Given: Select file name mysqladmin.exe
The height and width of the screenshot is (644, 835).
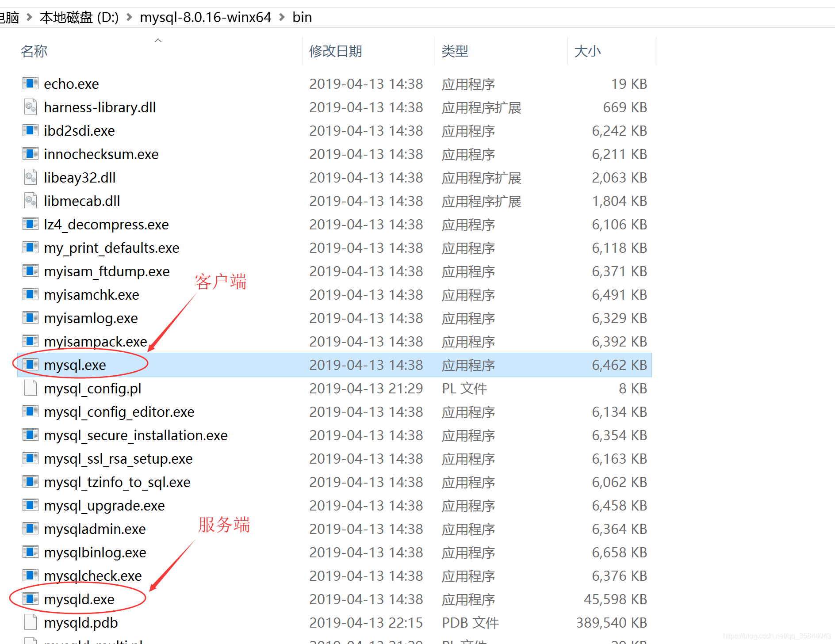Looking at the screenshot, I should pos(95,529).
